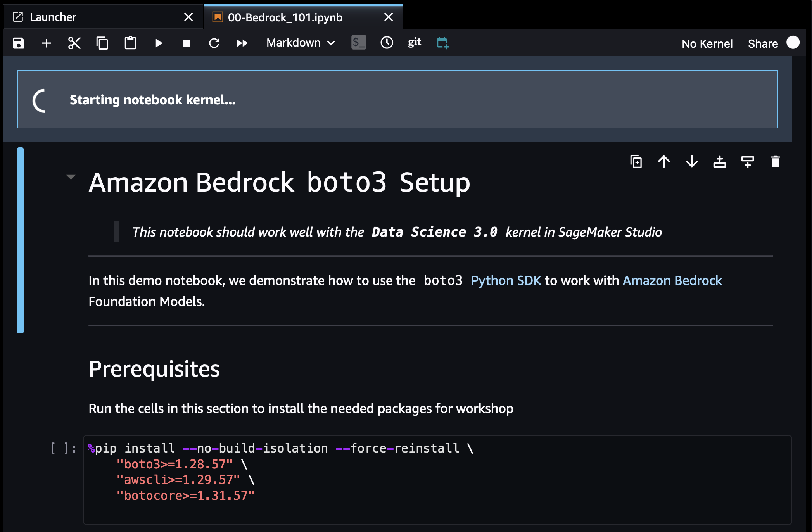Restart kernel and run all cells
The width and height of the screenshot is (812, 532).
pos(242,43)
